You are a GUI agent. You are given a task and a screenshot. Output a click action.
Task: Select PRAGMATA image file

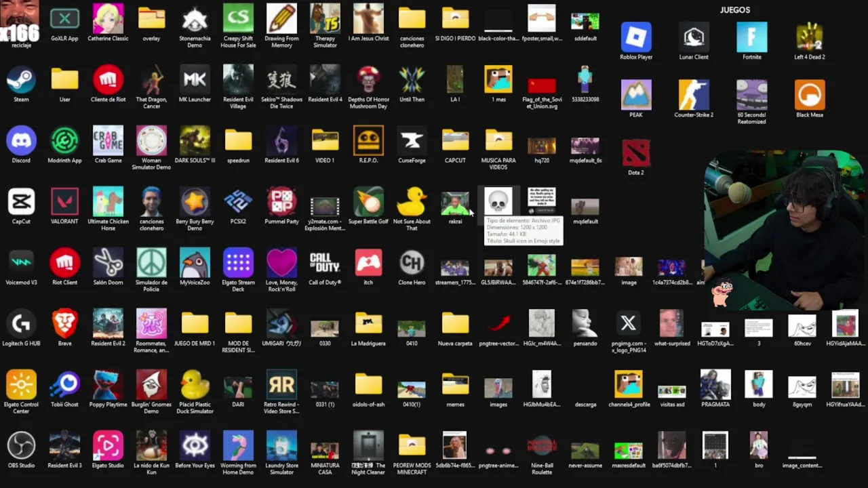tap(715, 385)
